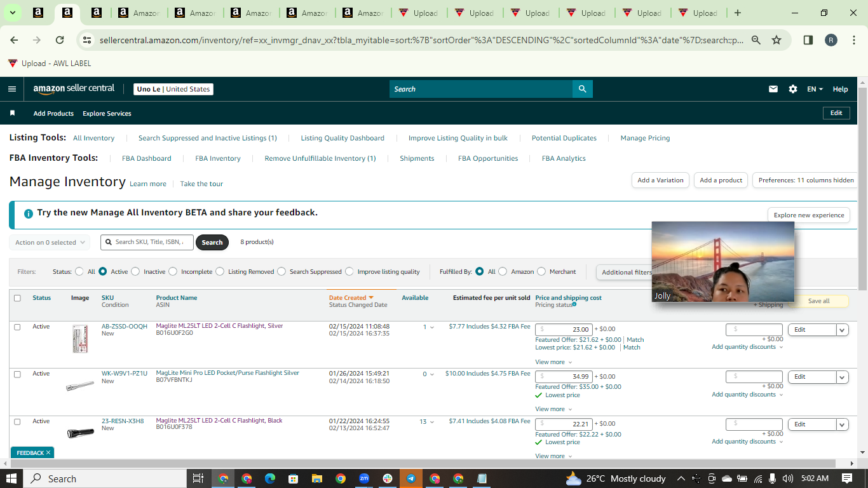The width and height of the screenshot is (868, 488).
Task: Open a new browser tab with plus
Action: coord(737,13)
